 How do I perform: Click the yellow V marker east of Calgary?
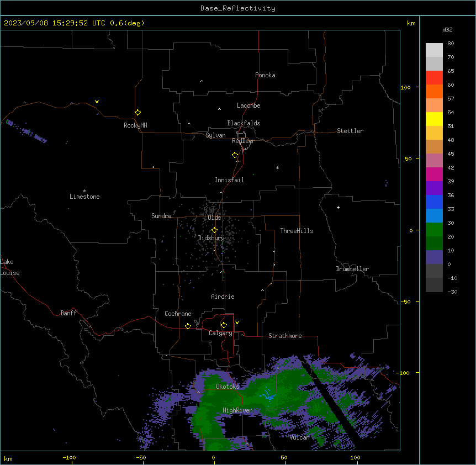click(237, 323)
